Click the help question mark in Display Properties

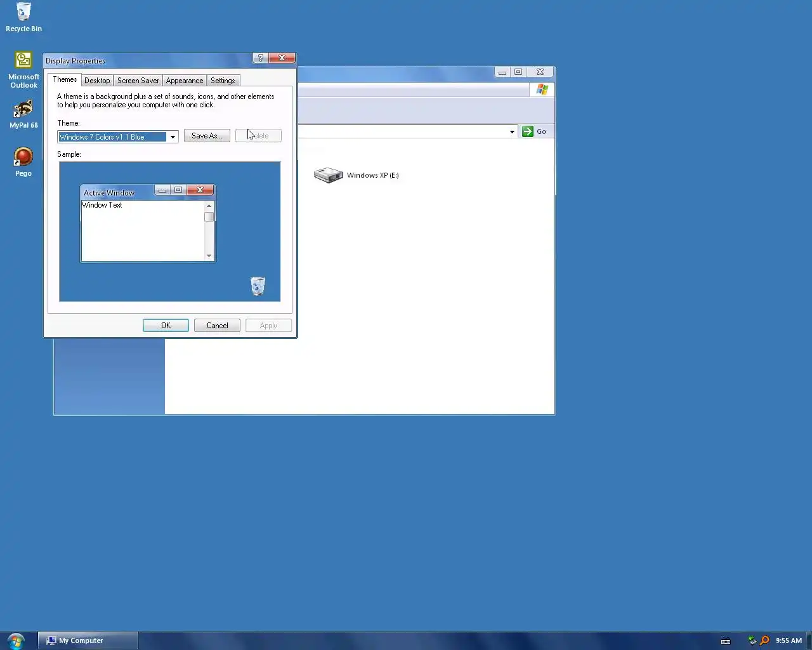260,58
